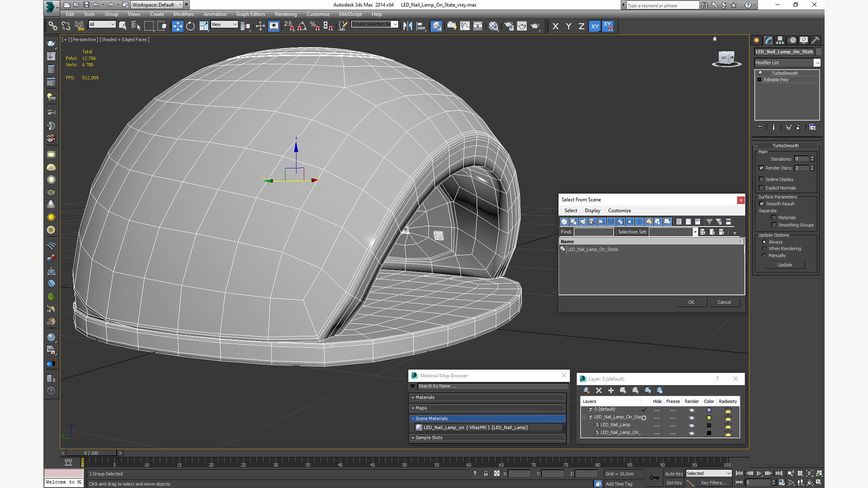Click the Render Production teapot icon
The image size is (868, 488).
click(535, 26)
